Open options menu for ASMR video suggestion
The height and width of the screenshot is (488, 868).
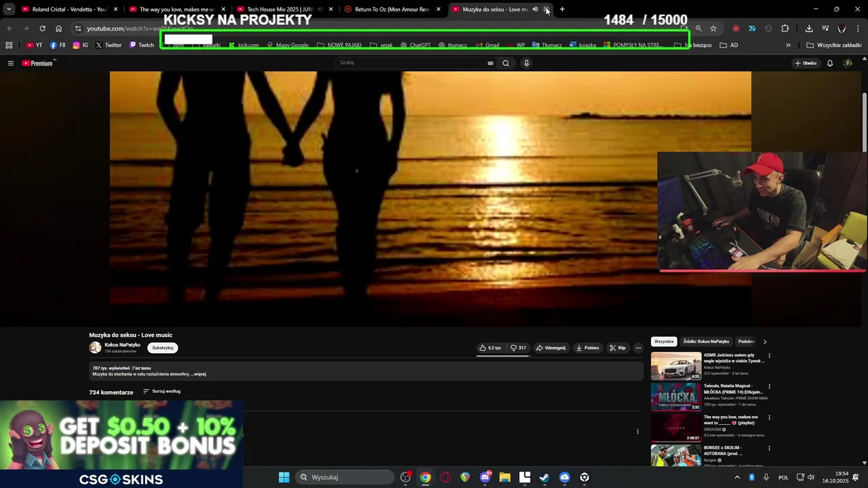tap(769, 356)
